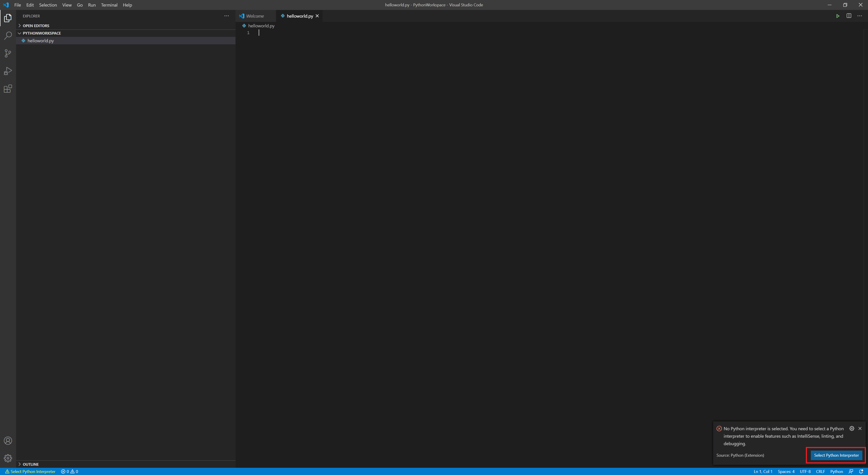The image size is (868, 475).
Task: Open the Manage gear menu
Action: pyautogui.click(x=8, y=458)
